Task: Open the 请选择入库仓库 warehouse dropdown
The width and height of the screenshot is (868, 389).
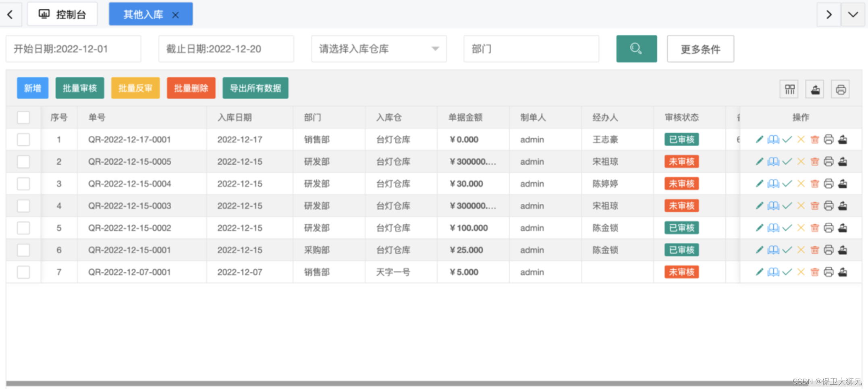Action: coord(379,49)
